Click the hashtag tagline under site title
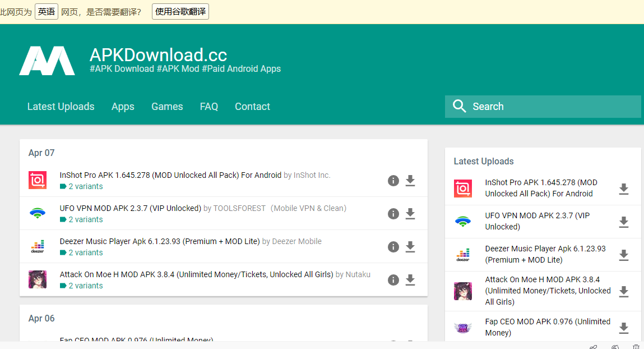 click(x=185, y=68)
